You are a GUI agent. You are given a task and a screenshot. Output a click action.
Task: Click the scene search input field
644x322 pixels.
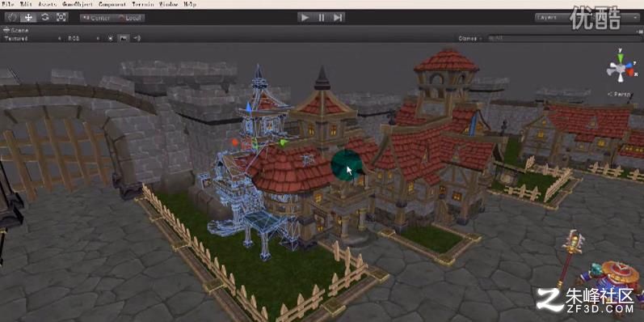click(x=564, y=38)
